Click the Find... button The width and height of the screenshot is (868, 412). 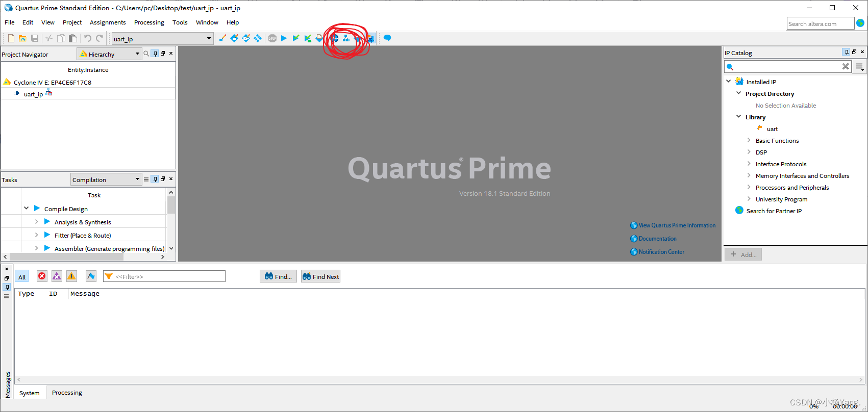[x=278, y=276]
